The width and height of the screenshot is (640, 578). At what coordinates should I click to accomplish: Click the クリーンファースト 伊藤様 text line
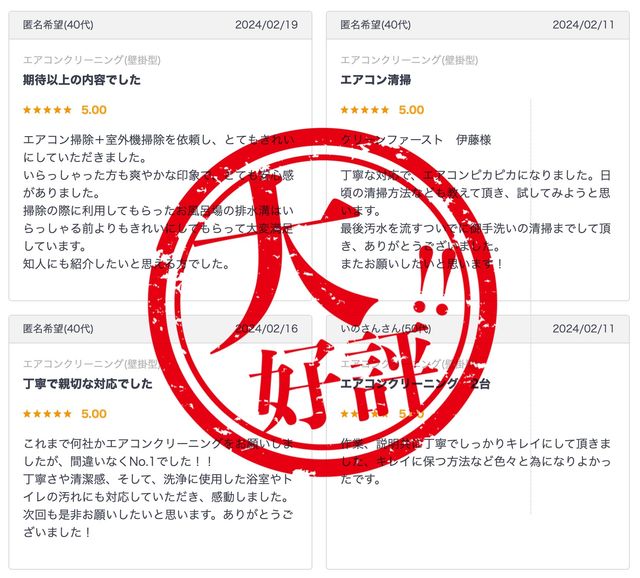[x=416, y=140]
